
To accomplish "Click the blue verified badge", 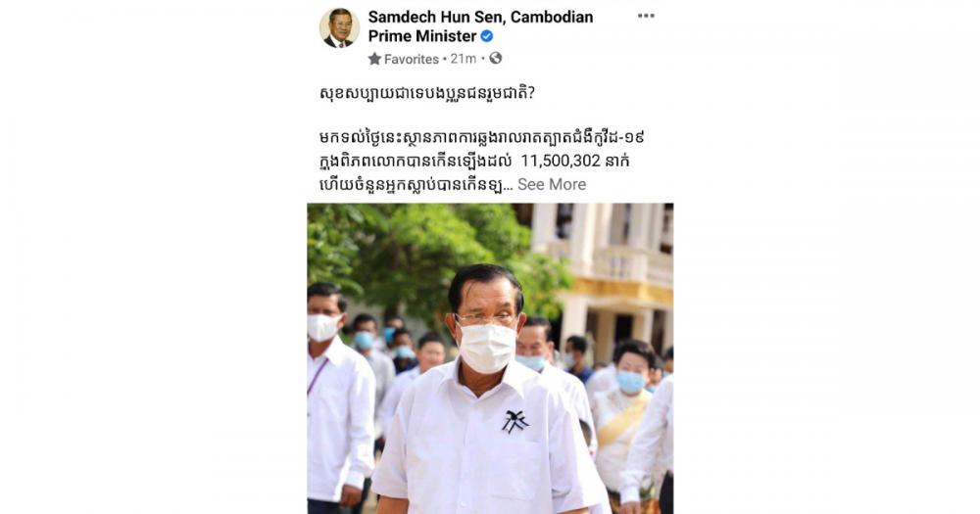I will (x=486, y=36).
